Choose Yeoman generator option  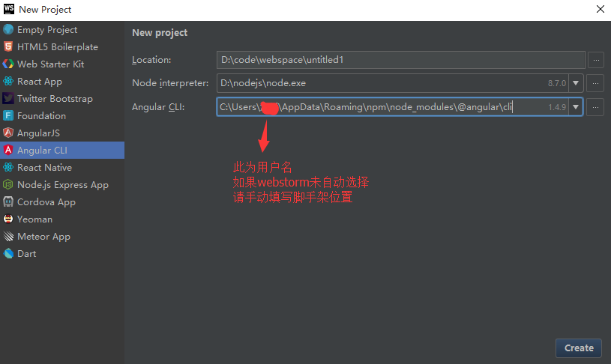(62, 219)
